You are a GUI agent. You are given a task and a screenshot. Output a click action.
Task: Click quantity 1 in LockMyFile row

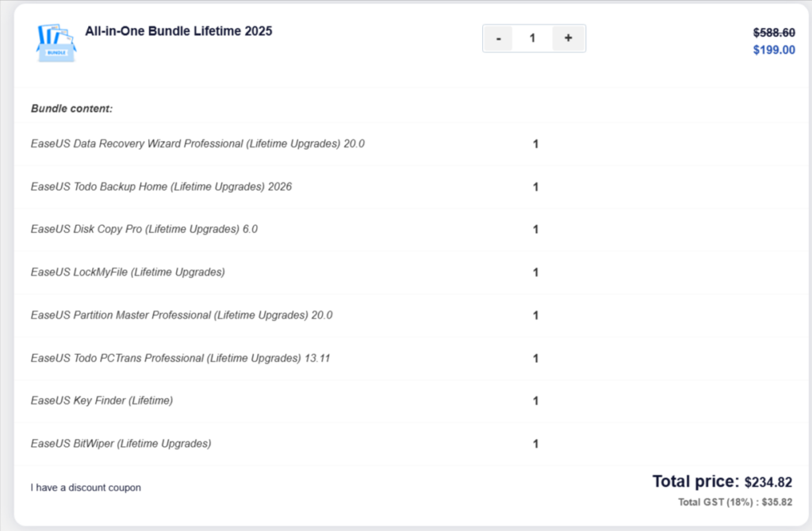[535, 273]
